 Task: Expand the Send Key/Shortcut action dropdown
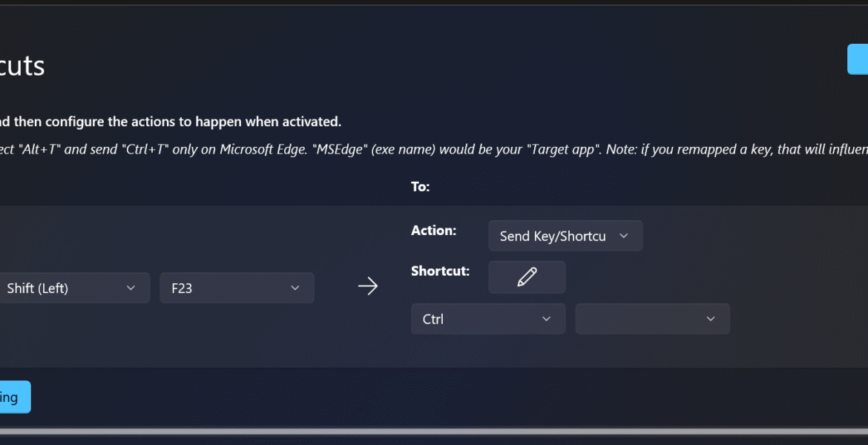565,236
